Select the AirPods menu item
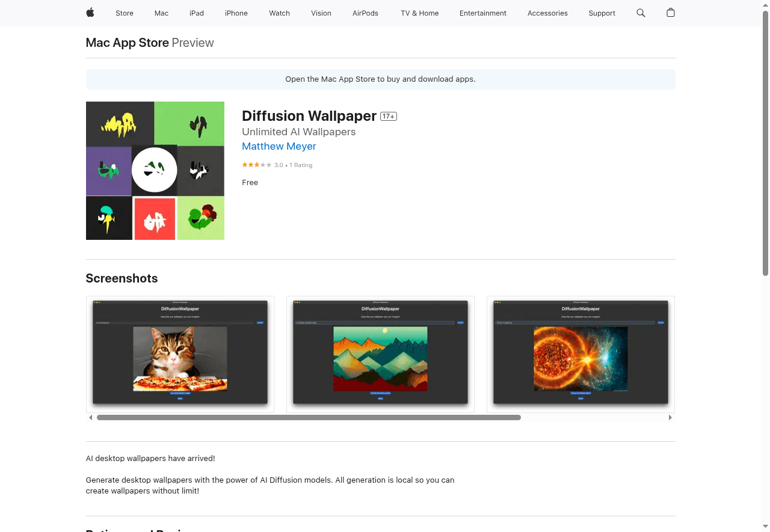Image resolution: width=770 pixels, height=532 pixels. 365,13
